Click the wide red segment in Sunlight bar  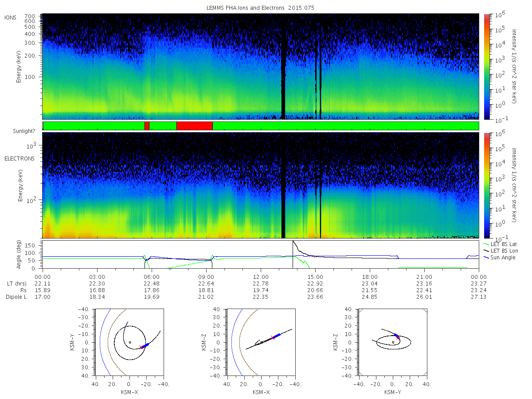tap(195, 126)
